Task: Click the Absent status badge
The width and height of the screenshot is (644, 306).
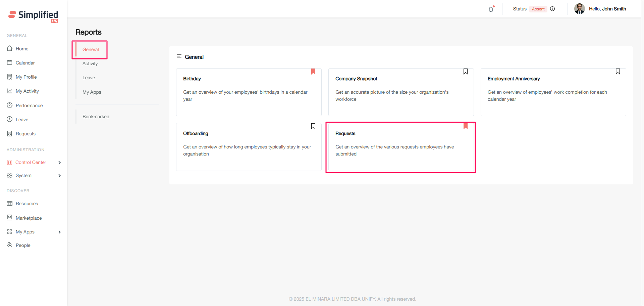Action: pos(538,9)
